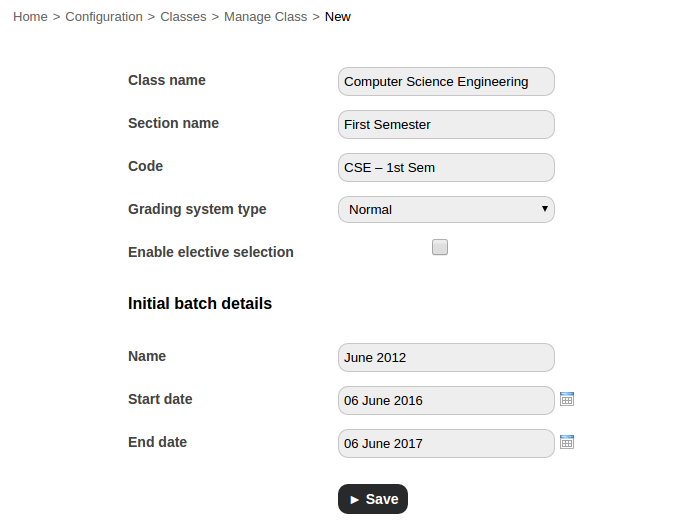Enable the elective selection checkbox
The height and width of the screenshot is (526, 690).
coord(440,248)
